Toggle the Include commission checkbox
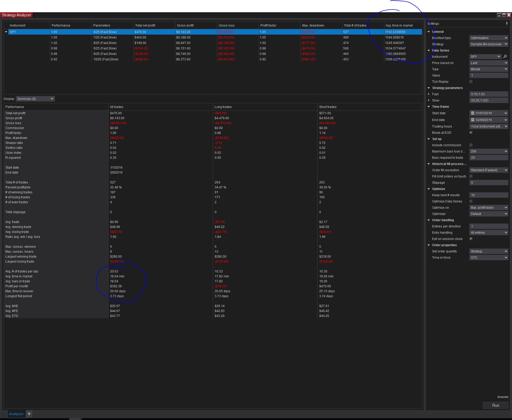Screen dimensions: 512x420 [x=471, y=145]
